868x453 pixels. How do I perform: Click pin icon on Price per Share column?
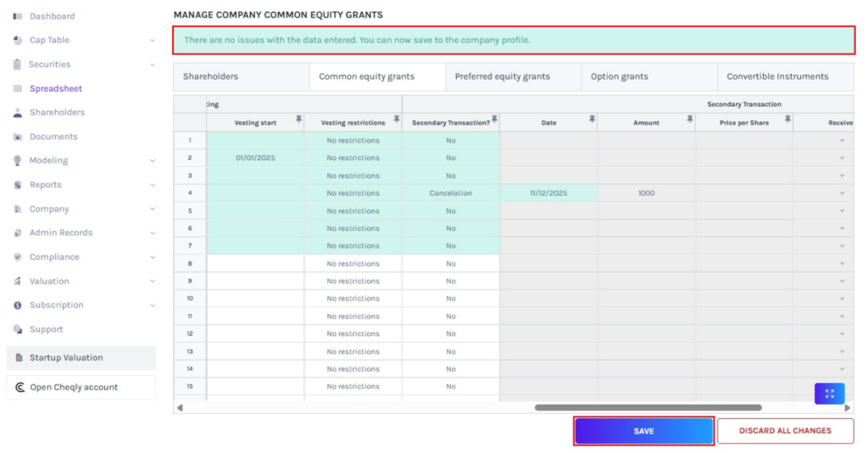tap(787, 120)
